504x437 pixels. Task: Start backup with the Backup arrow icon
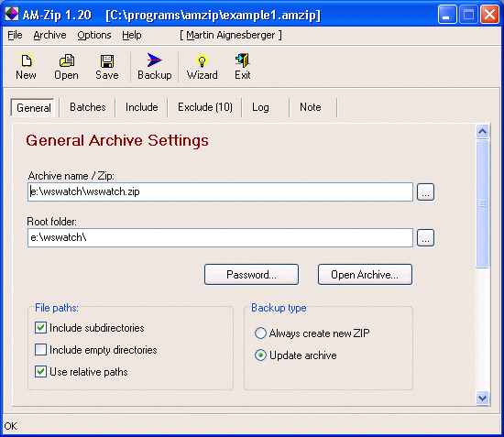(x=154, y=60)
